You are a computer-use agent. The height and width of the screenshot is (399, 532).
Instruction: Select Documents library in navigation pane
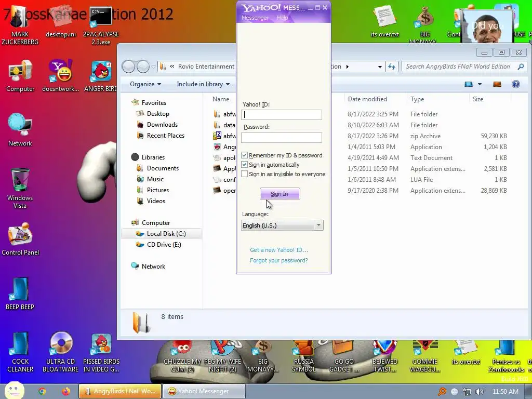point(163,168)
